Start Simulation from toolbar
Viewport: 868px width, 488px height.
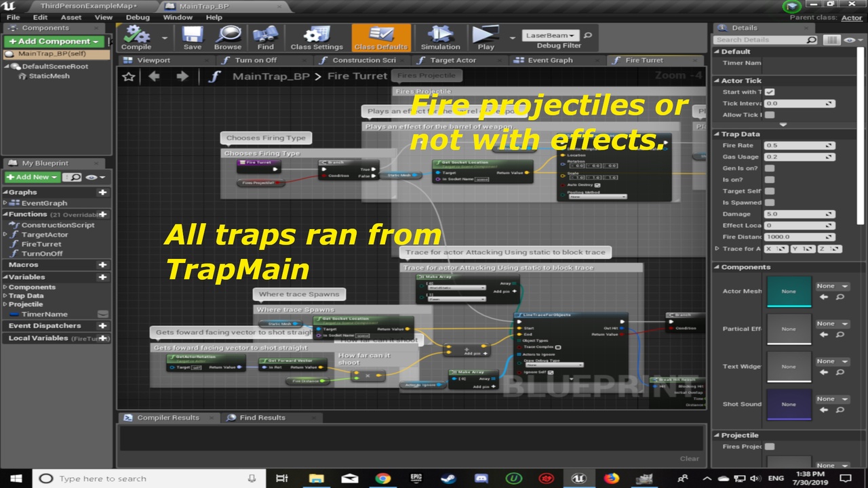pyautogui.click(x=440, y=38)
